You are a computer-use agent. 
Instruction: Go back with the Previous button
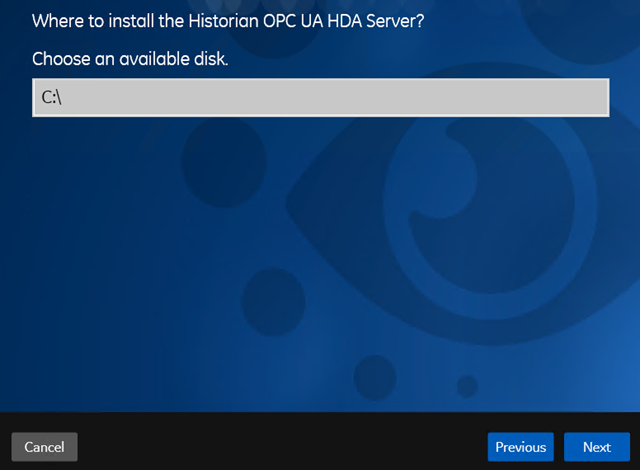coord(520,447)
